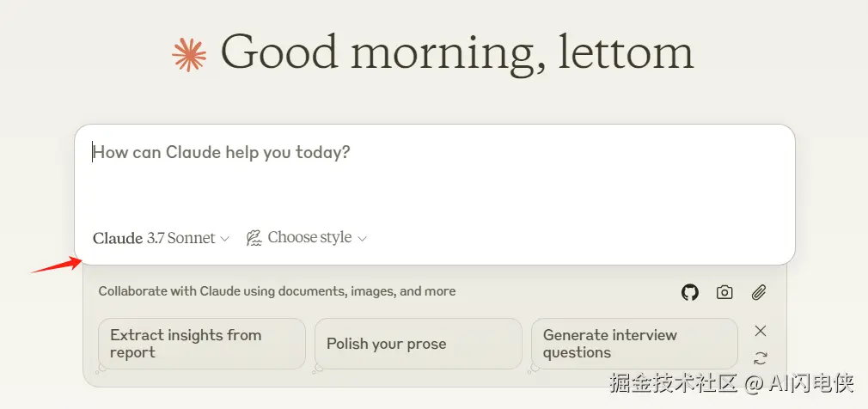Attach a file using paperclip icon

pos(758,292)
